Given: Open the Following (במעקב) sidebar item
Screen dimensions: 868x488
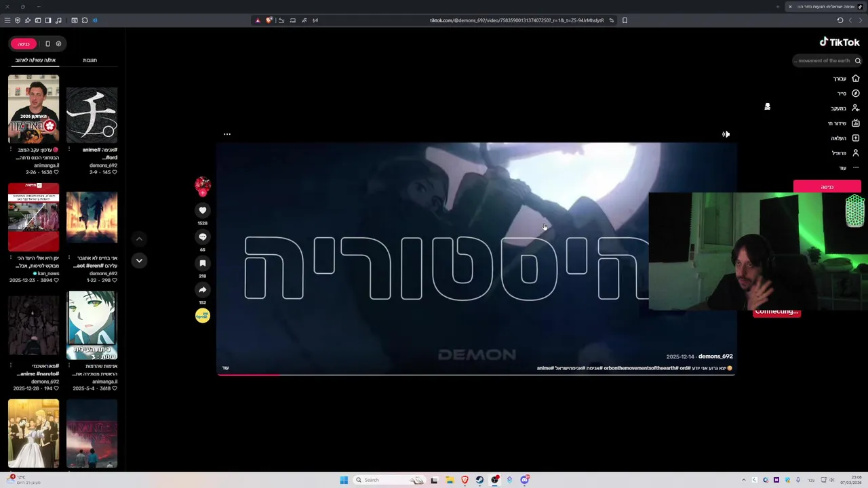Looking at the screenshot, I should [x=846, y=108].
